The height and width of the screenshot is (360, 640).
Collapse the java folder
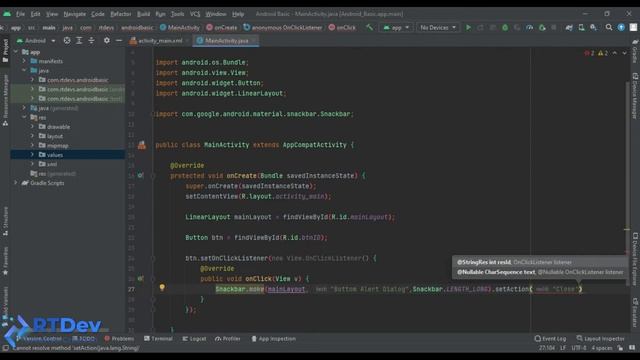pyautogui.click(x=24, y=70)
